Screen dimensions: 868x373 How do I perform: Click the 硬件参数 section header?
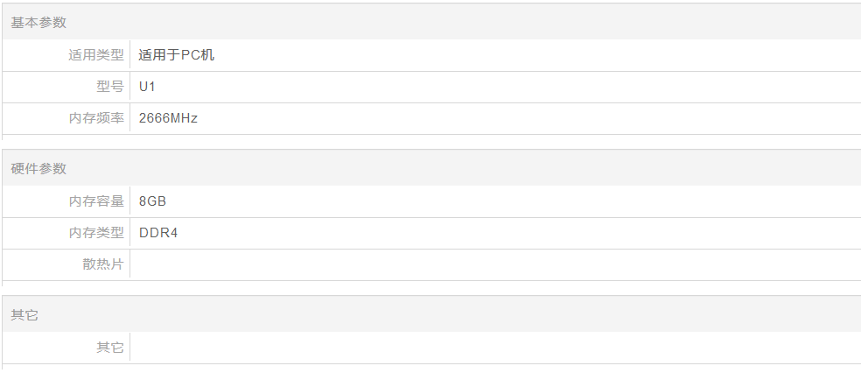click(x=38, y=168)
